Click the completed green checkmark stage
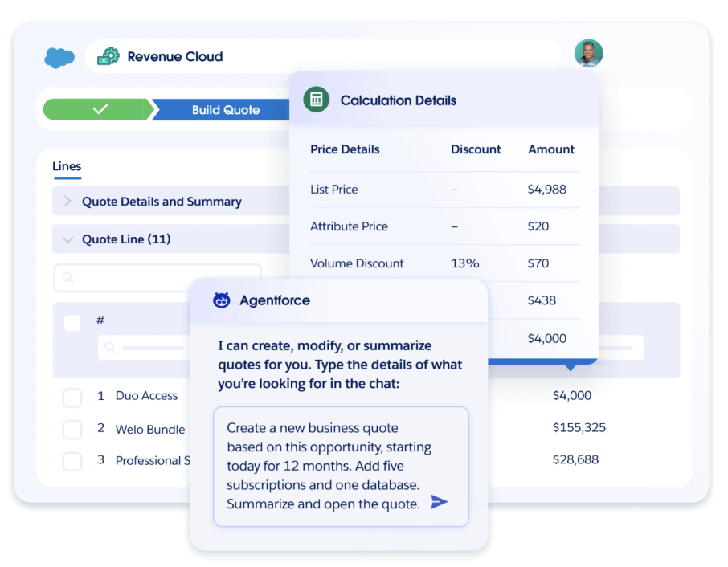 pos(99,109)
